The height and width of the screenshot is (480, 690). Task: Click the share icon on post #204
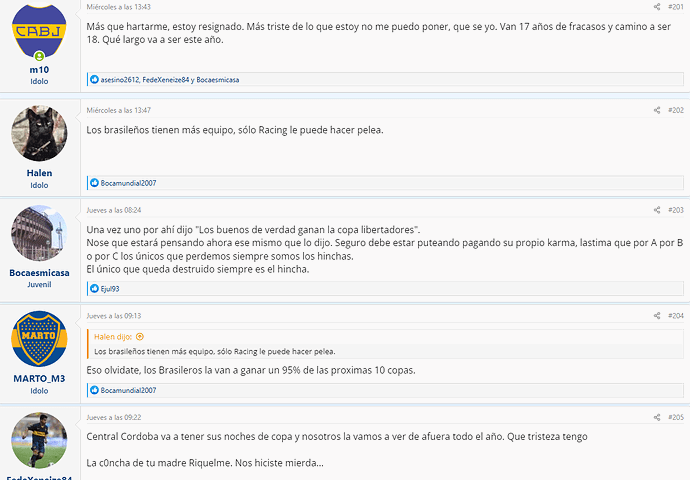point(657,315)
